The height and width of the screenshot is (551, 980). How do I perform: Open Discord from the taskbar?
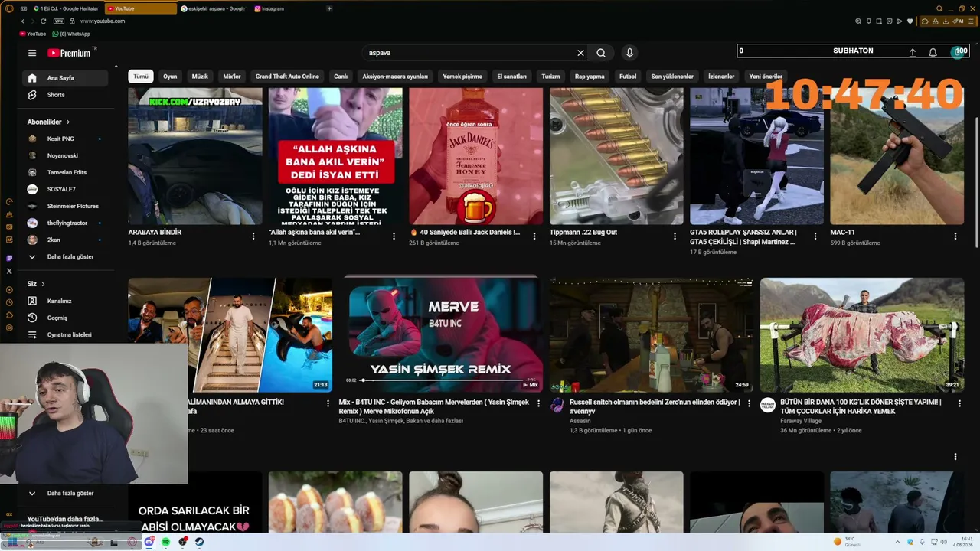click(x=149, y=542)
